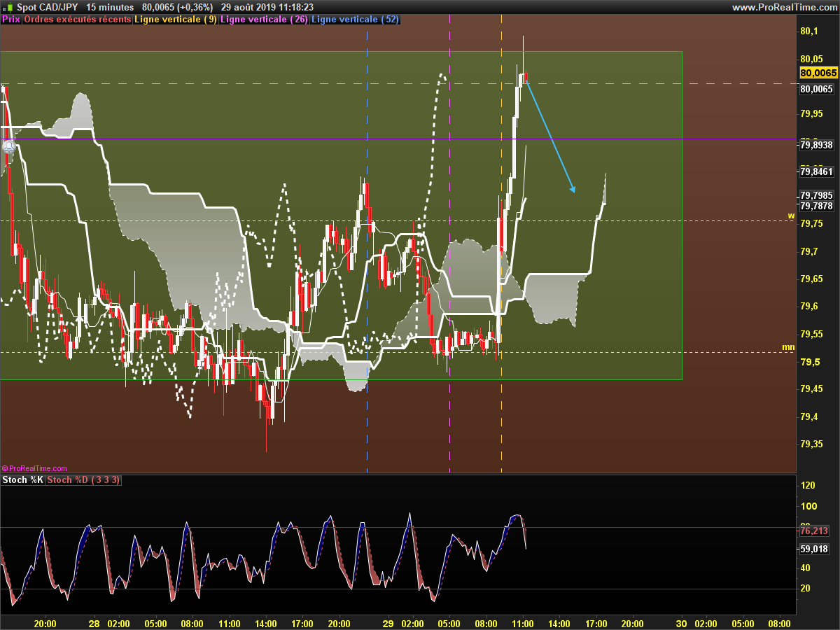This screenshot has width=840, height=630.
Task: Click the 80,0065 (+0,36%) quote text
Action: (x=177, y=7)
